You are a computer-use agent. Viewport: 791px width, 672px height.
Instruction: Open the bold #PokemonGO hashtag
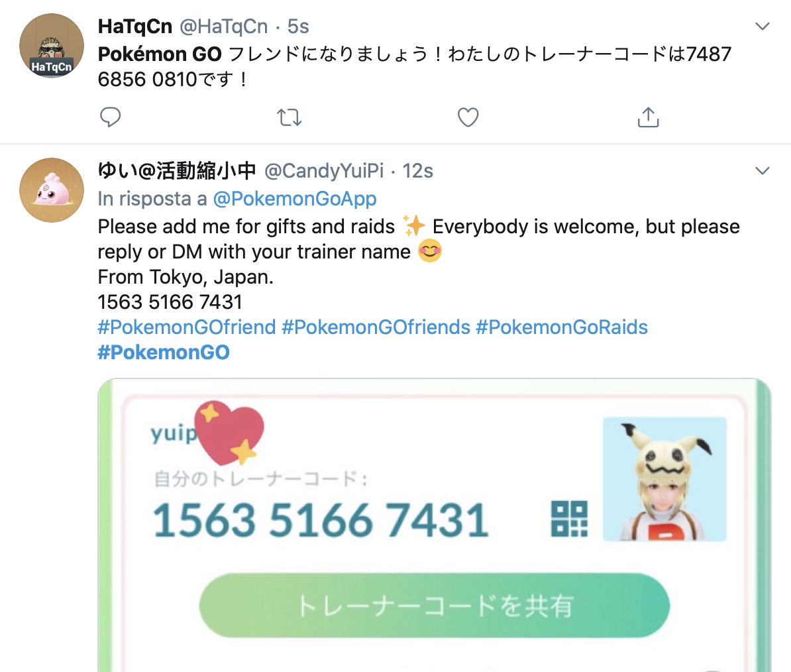[164, 352]
